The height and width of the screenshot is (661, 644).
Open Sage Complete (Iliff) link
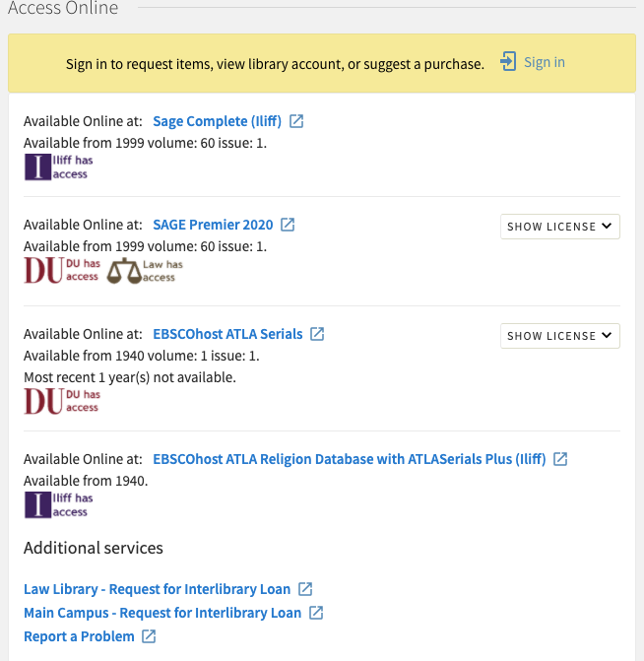point(217,121)
